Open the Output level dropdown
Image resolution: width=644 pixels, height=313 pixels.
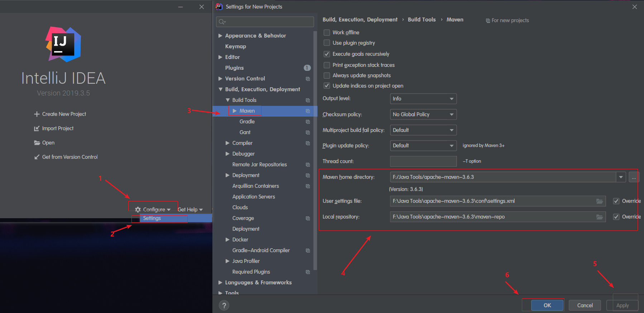click(423, 99)
